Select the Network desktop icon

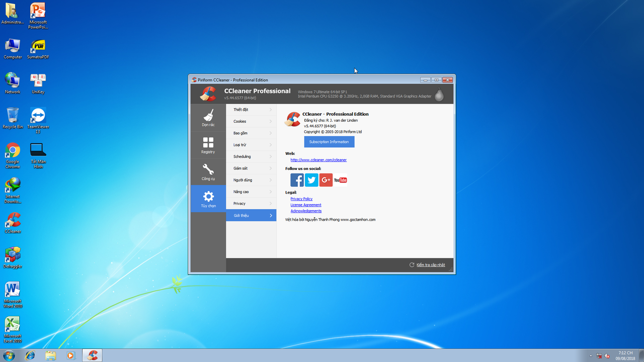click(x=13, y=83)
